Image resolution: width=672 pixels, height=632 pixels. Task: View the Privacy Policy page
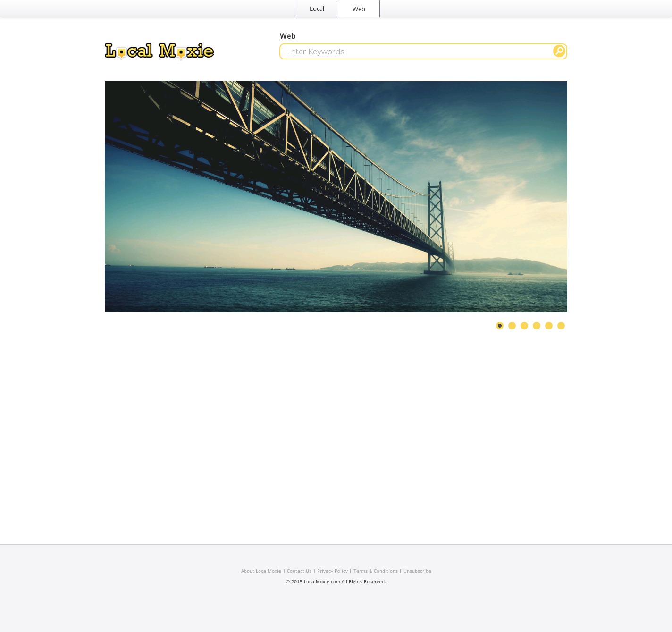pos(332,571)
